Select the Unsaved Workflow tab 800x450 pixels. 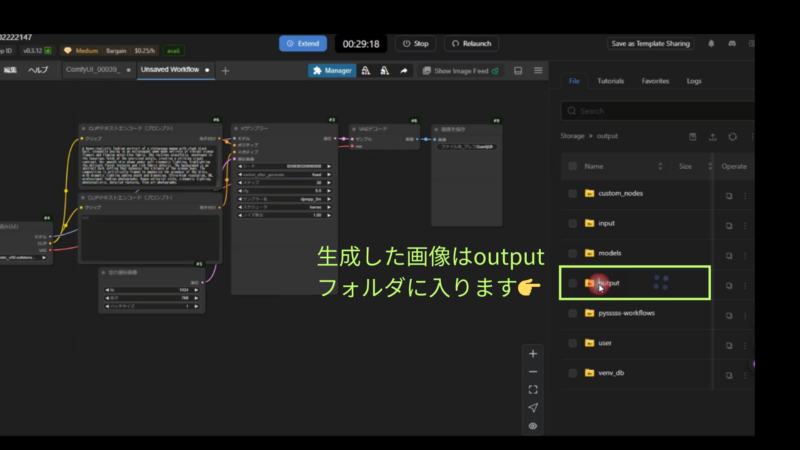click(x=174, y=70)
